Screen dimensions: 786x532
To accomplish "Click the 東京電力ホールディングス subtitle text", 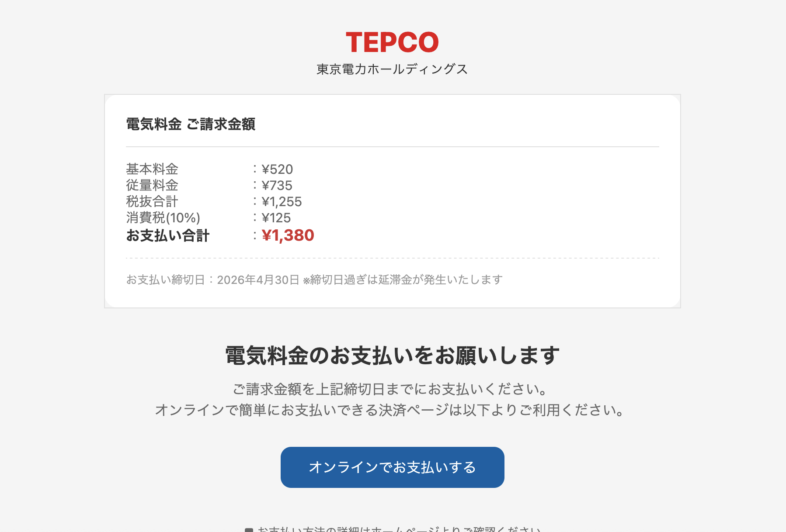I will 392,69.
